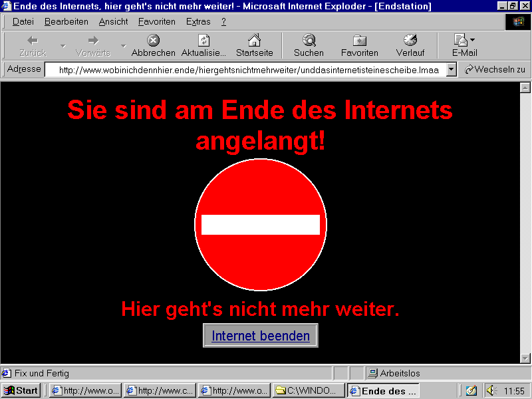Click the Internet beenden link
This screenshot has height=399, width=532.
260,336
